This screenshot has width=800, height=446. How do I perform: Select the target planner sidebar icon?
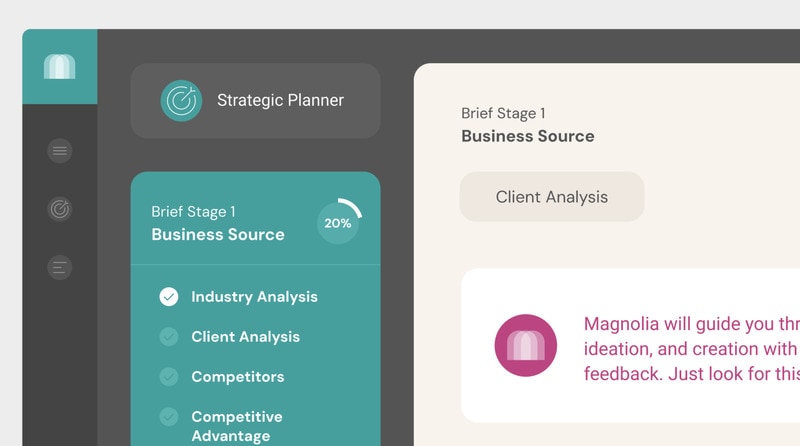click(60, 209)
